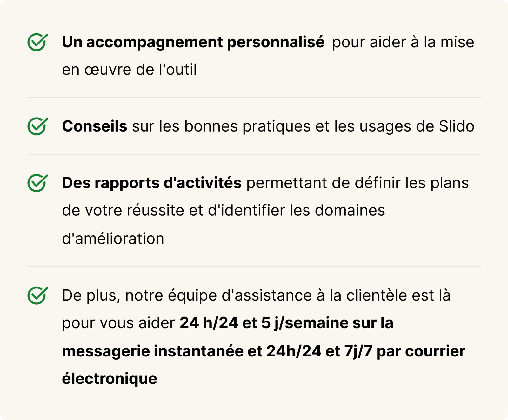Click the word 'd'amélioration'
This screenshot has width=508, height=420.
[x=113, y=239]
